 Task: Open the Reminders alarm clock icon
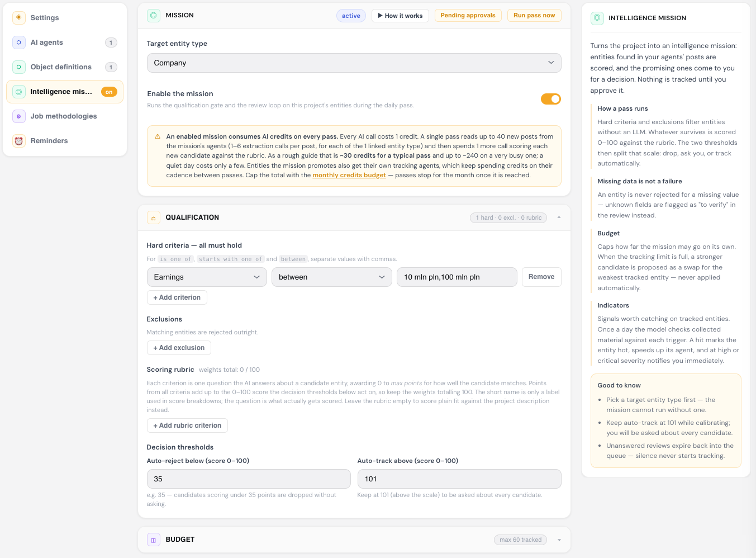click(19, 141)
